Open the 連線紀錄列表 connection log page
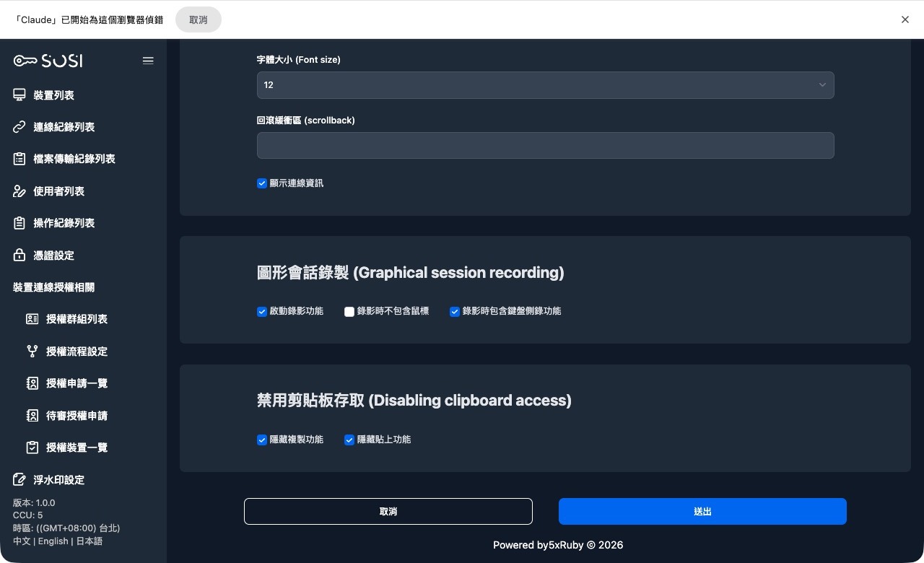Image resolution: width=924 pixels, height=563 pixels. (x=65, y=127)
